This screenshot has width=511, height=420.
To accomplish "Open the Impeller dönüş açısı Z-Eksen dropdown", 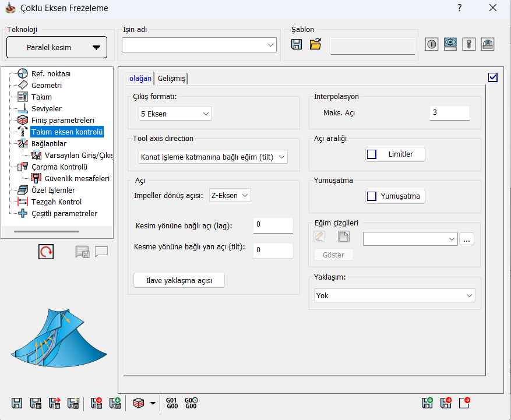I will [230, 196].
